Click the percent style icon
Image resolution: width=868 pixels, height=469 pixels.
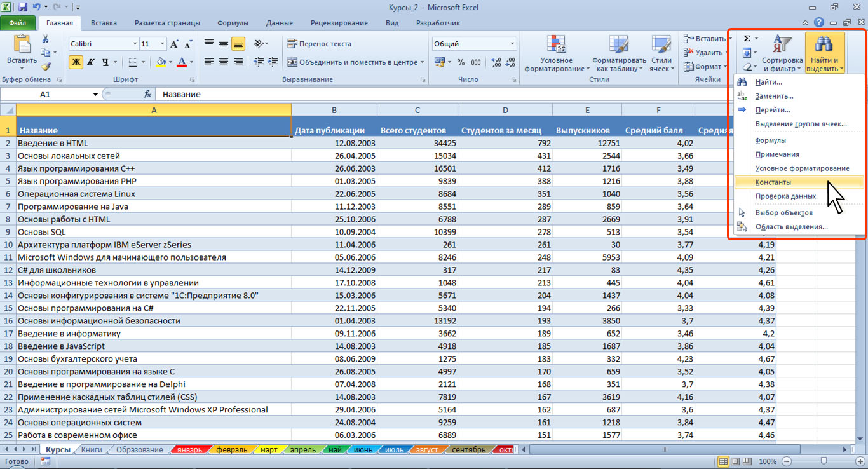(x=461, y=62)
